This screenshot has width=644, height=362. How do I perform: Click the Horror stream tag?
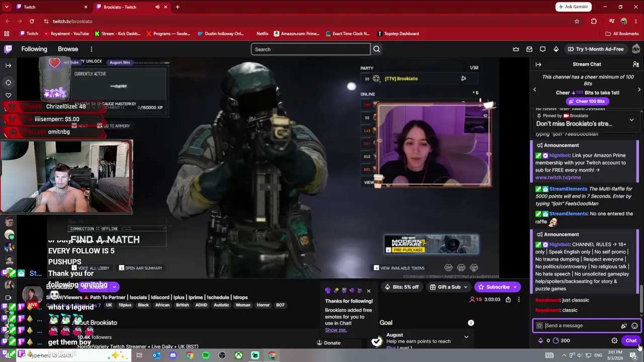coord(263,305)
